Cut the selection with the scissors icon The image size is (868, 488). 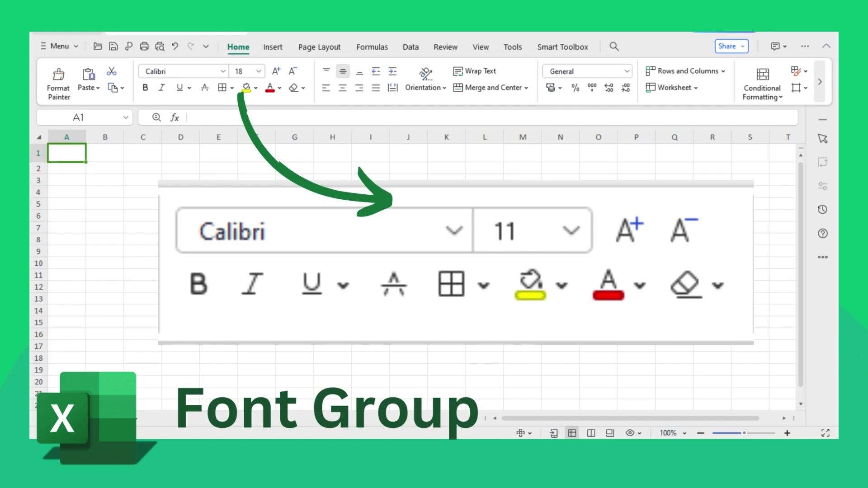(x=112, y=71)
